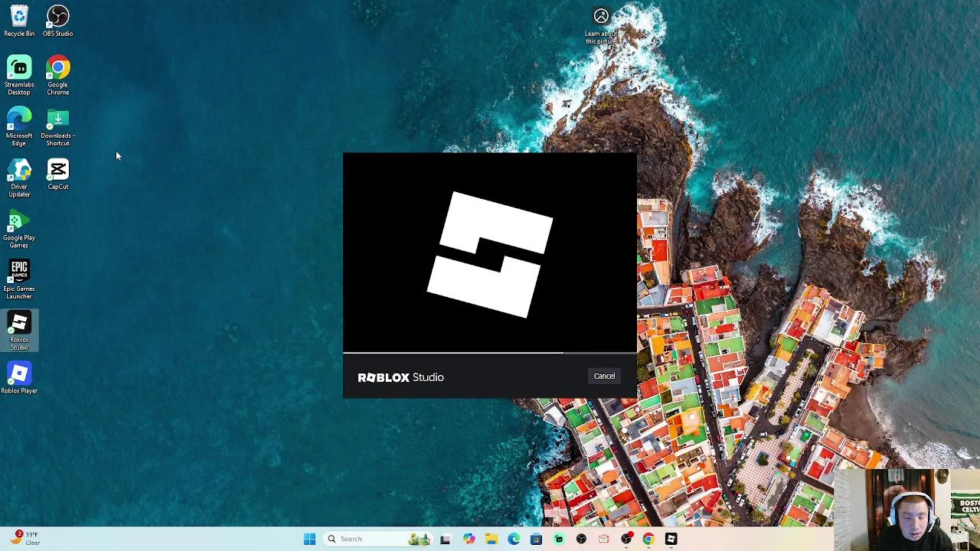Select the Google Play Games desktop icon
Image resolution: width=980 pixels, height=551 pixels.
19,230
